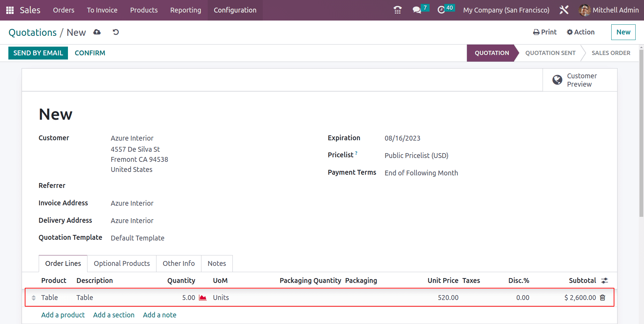Open the Configuration menu
The height and width of the screenshot is (324, 644).
235,10
